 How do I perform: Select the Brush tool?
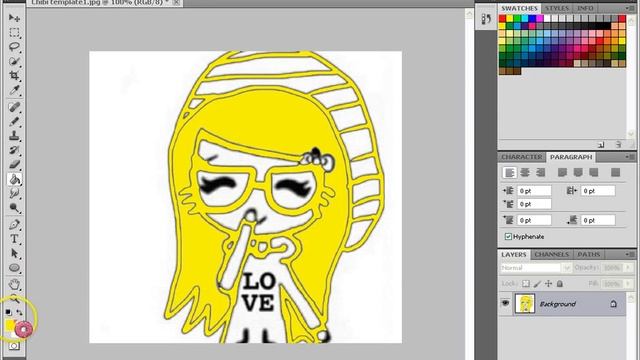(x=14, y=121)
